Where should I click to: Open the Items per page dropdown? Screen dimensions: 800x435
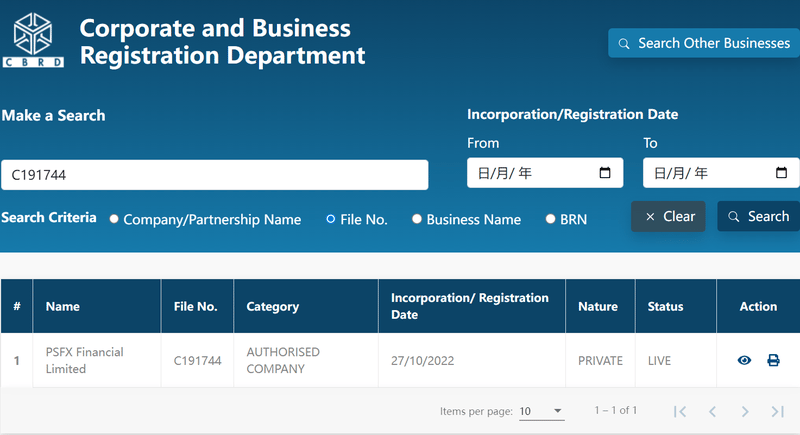[x=541, y=411]
